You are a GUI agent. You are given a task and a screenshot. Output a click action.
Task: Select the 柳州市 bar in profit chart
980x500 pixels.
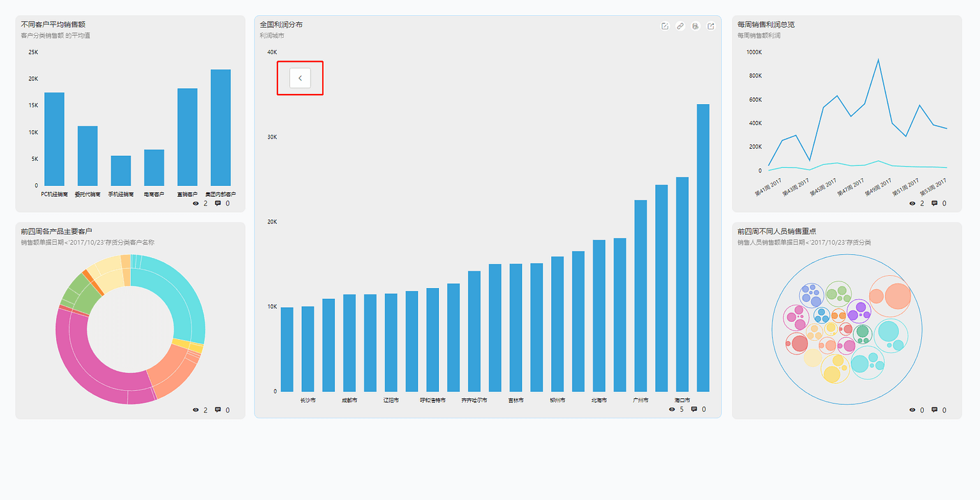[x=557, y=324]
